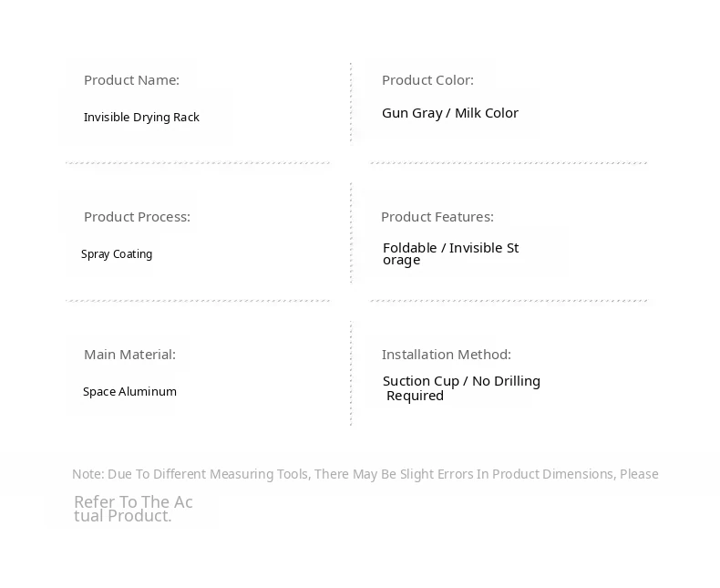Select Gun Gray / Milk Color text
The image size is (720, 588).
(x=450, y=113)
